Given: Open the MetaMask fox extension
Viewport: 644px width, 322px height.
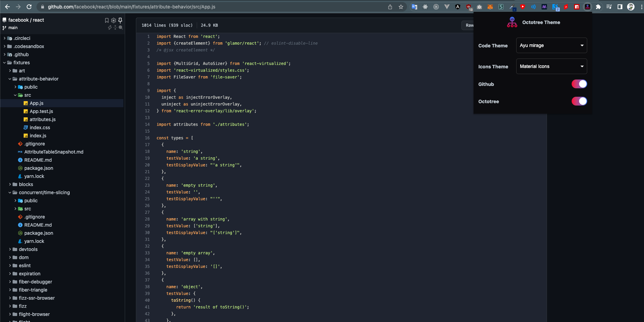Looking at the screenshot, I should pos(490,7).
